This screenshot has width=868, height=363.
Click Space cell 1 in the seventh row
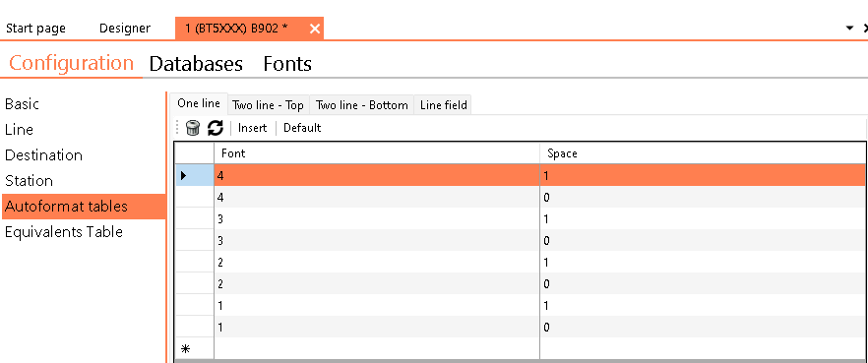tap(704, 305)
